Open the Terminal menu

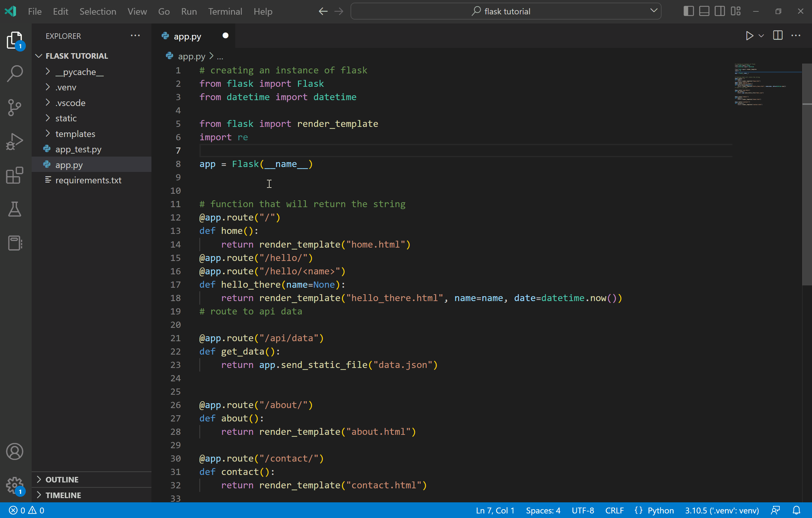(225, 11)
